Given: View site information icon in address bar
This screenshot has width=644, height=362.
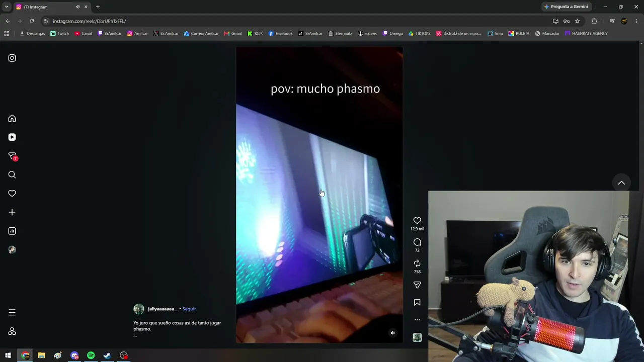Looking at the screenshot, I should (x=46, y=21).
